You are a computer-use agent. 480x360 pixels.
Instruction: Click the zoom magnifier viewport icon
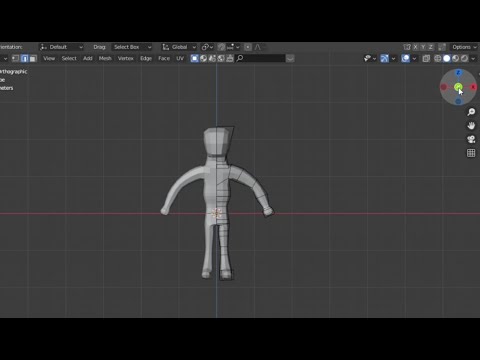click(x=471, y=112)
